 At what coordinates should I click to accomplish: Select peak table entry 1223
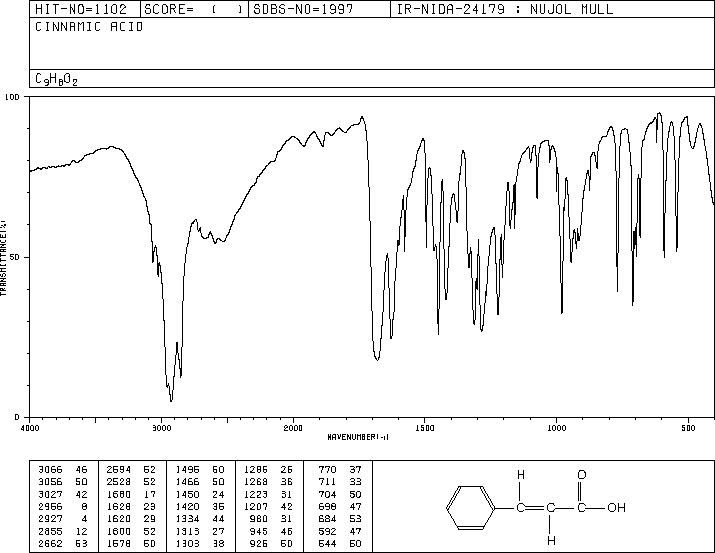click(x=256, y=494)
